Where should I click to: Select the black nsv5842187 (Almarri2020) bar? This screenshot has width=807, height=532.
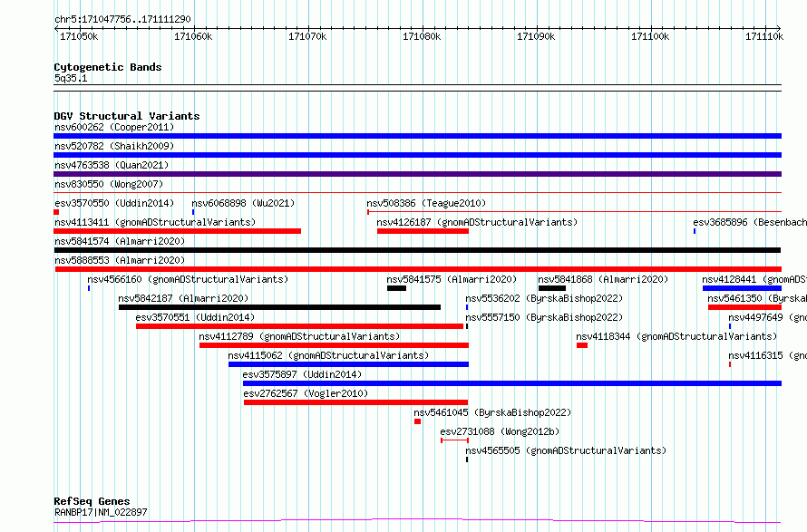click(x=279, y=307)
